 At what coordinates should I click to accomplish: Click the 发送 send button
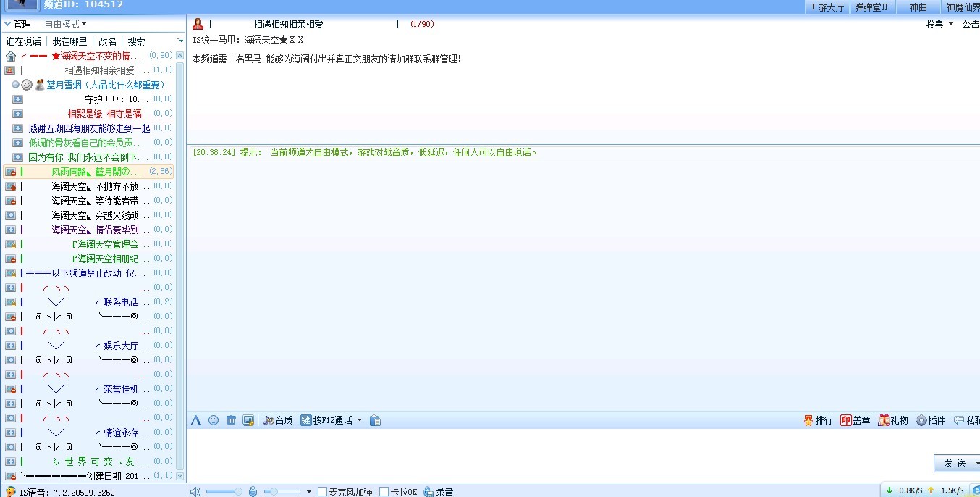pyautogui.click(x=955, y=463)
